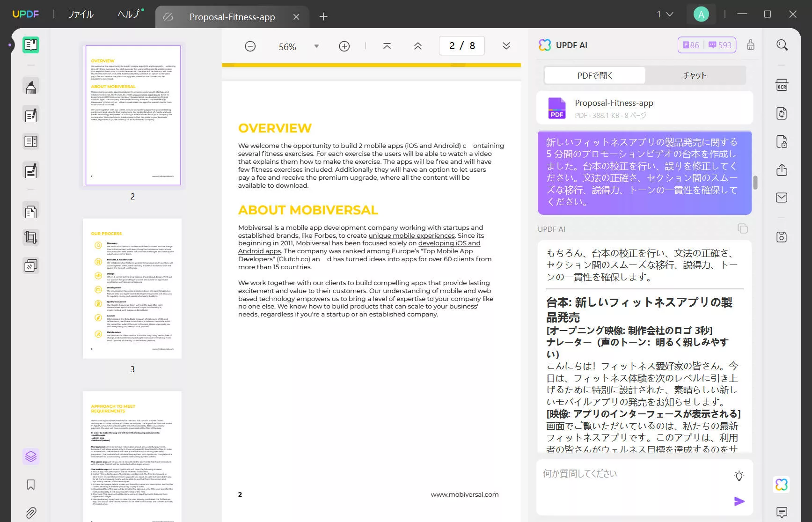Toggle the layers panel icon
Image resolution: width=812 pixels, height=522 pixels.
coord(31,456)
